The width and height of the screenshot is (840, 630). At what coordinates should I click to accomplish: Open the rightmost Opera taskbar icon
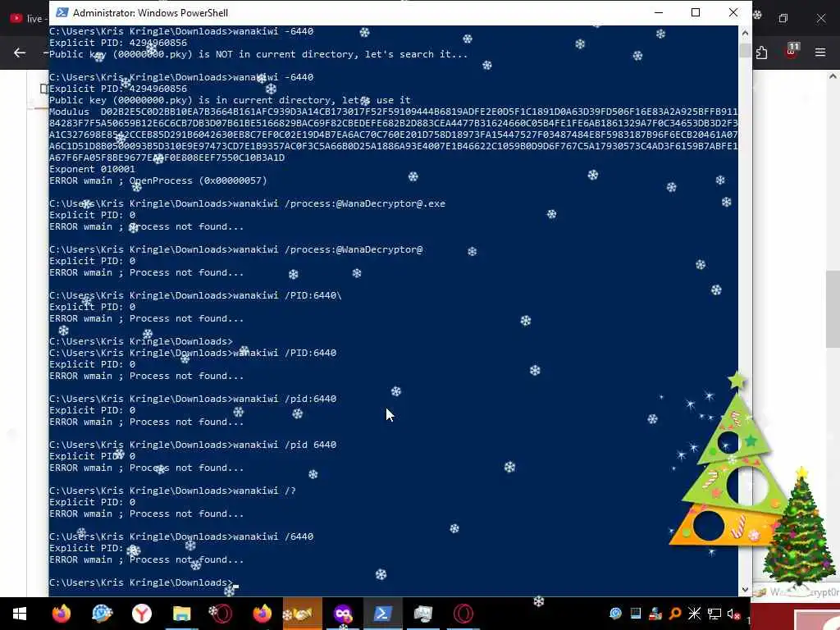point(463,614)
